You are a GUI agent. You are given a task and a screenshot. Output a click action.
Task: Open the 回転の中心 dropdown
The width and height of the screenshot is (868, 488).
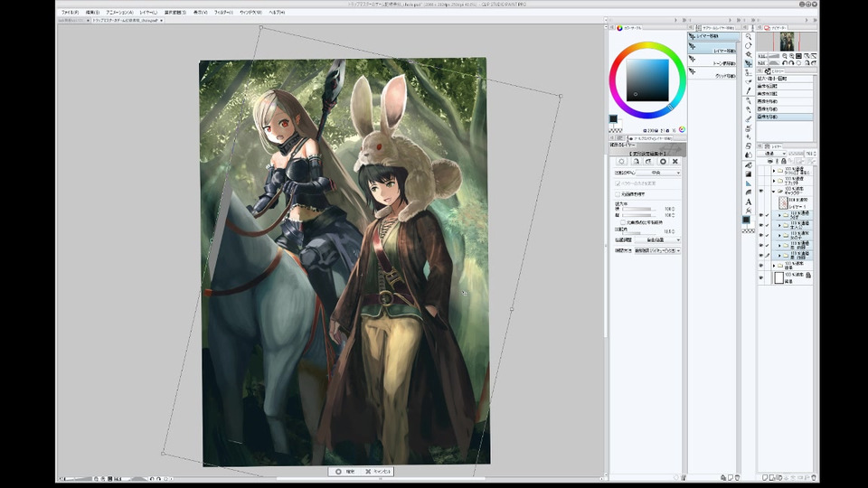659,173
